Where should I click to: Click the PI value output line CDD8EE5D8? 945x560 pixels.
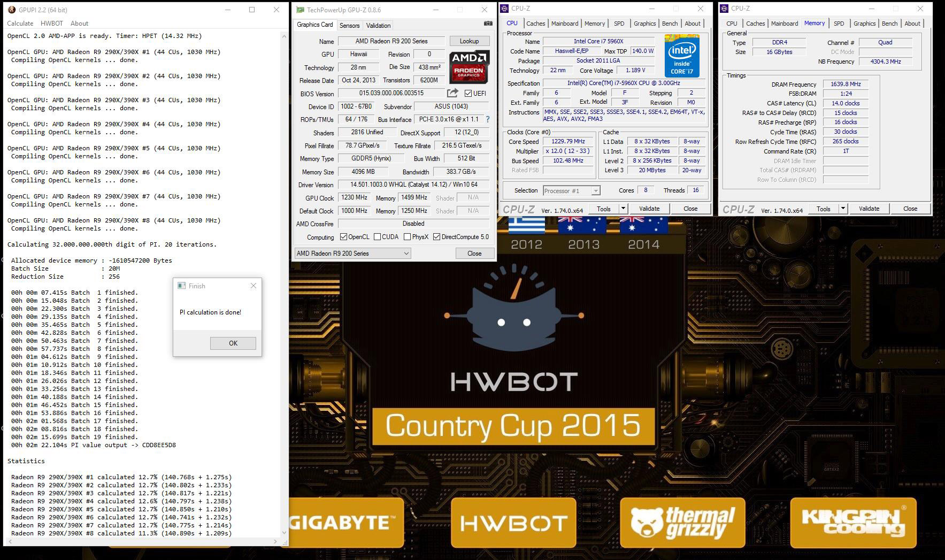94,445
